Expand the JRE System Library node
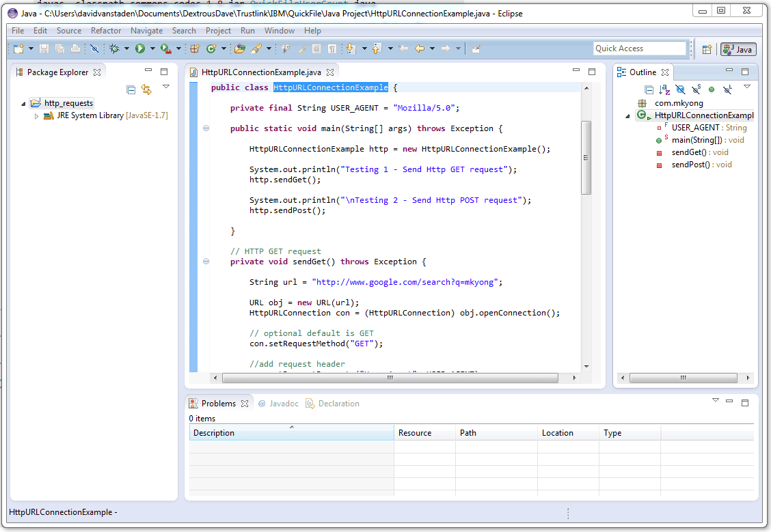 [36, 116]
